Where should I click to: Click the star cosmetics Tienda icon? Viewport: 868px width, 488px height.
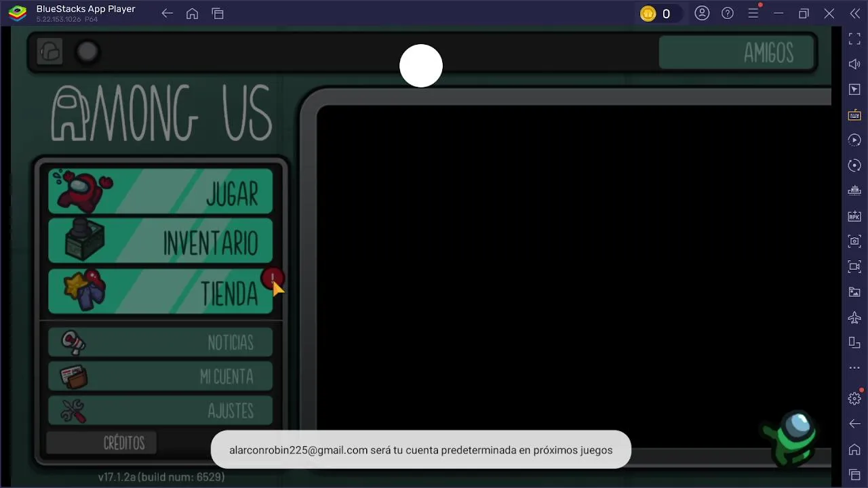tap(85, 290)
